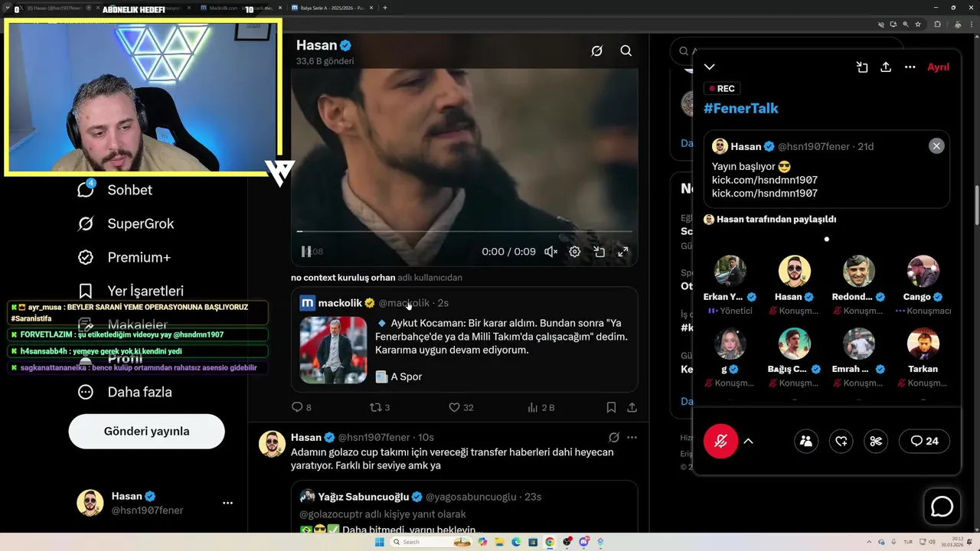Click Ayrıl to leave the Space
This screenshot has width=980, height=551.
pos(938,67)
